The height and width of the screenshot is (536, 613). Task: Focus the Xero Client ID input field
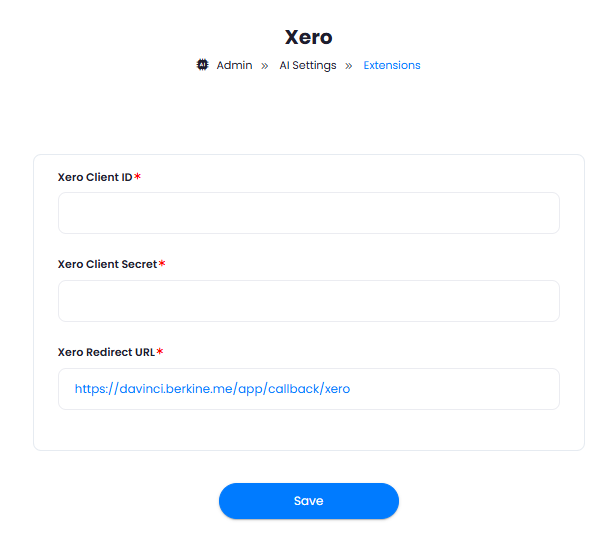click(309, 213)
